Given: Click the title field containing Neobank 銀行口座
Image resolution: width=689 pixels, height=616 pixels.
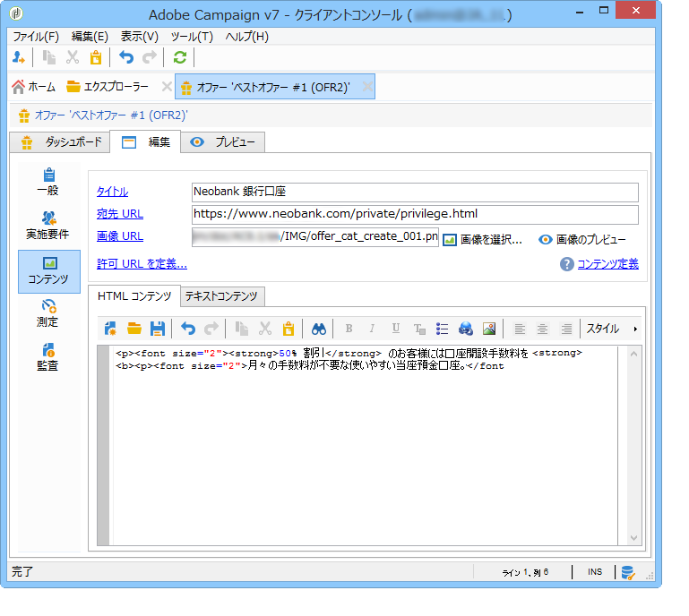Looking at the screenshot, I should 415,192.
